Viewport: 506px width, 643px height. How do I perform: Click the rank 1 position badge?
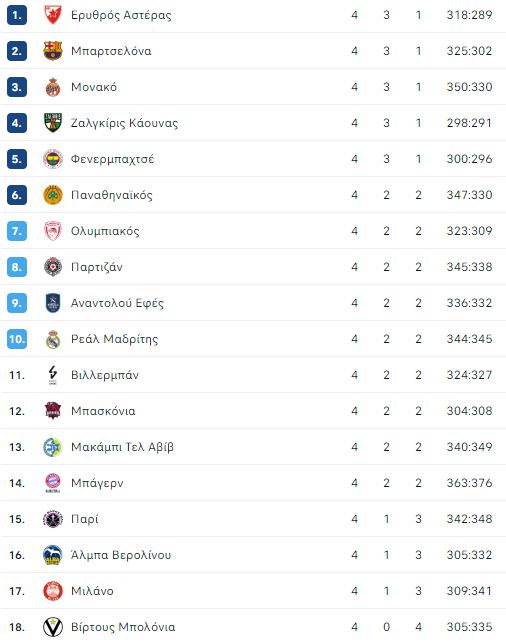[17, 15]
